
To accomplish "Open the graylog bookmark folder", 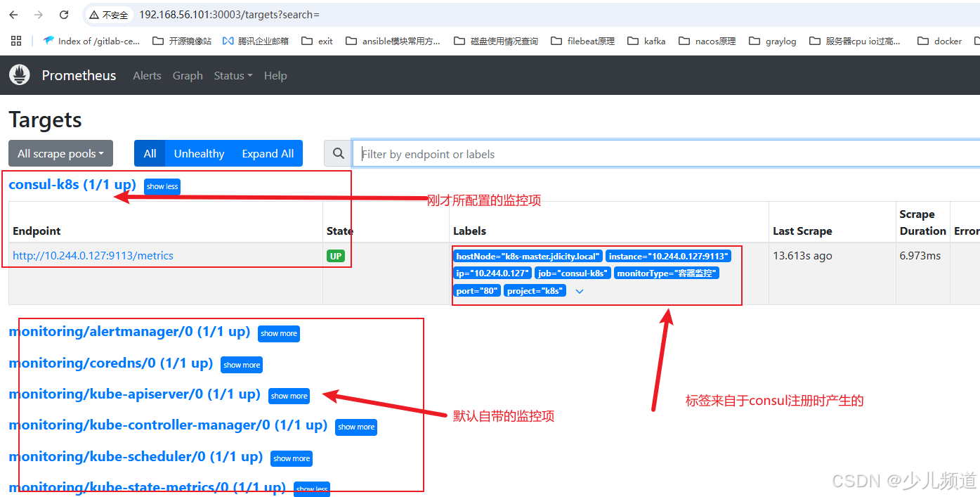I will click(x=773, y=41).
